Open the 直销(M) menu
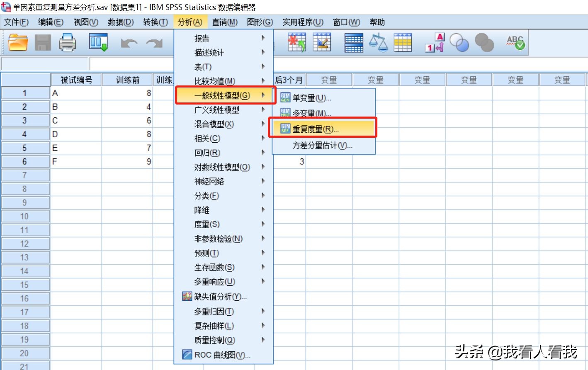Viewport: 588px width, 370px height. click(225, 22)
